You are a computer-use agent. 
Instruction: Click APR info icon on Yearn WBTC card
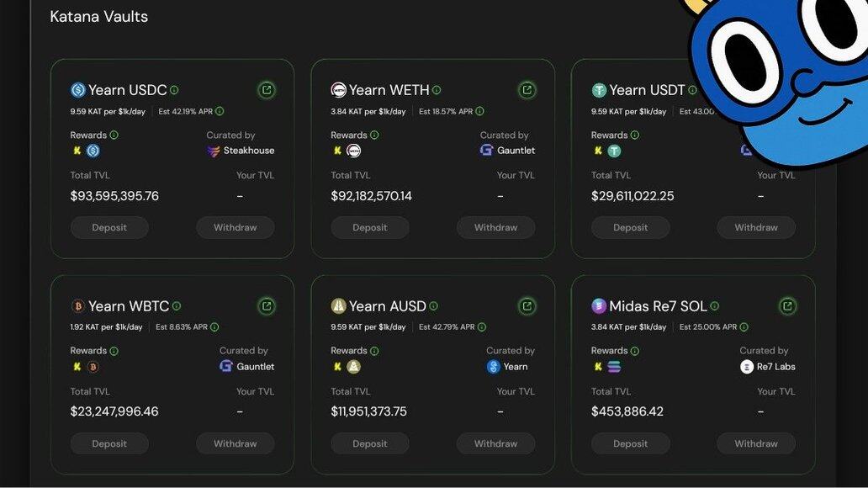214,327
